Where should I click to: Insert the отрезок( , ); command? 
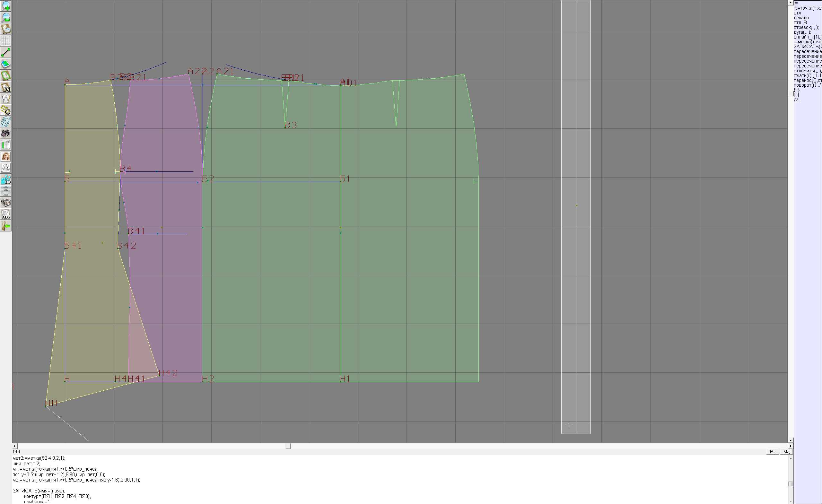tap(806, 27)
